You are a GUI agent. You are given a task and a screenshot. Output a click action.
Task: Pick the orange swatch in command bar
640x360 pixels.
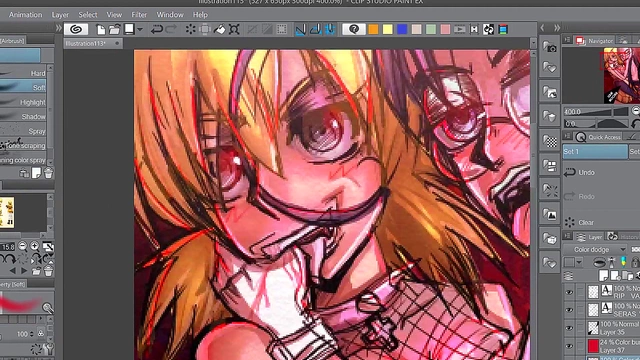tap(373, 29)
